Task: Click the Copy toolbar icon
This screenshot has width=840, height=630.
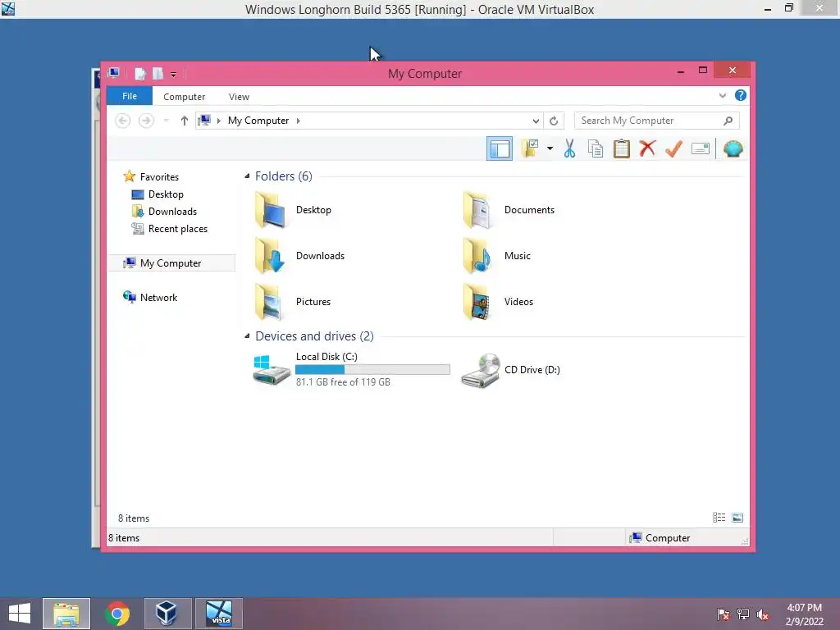Action: [596, 149]
